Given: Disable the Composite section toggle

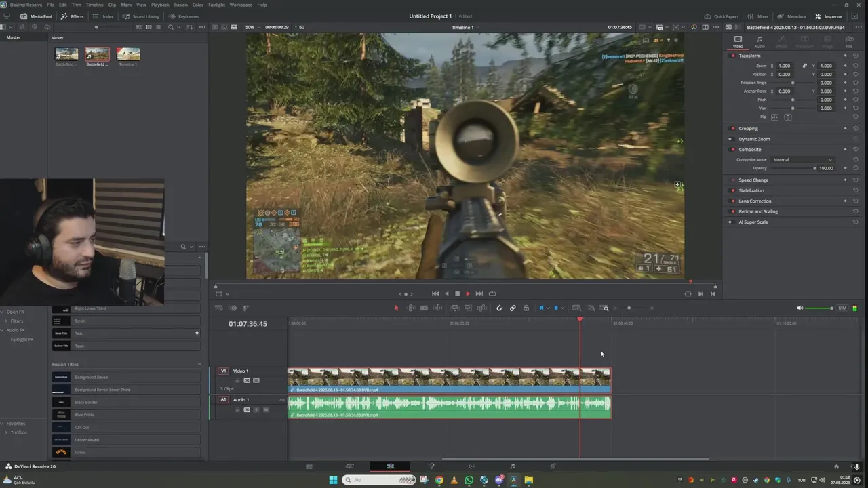Looking at the screenshot, I should coord(732,149).
